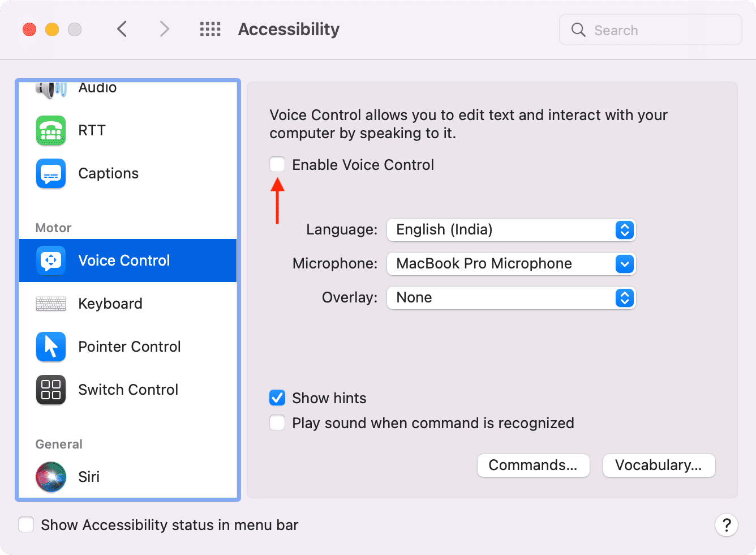The image size is (756, 555).
Task: Open the Overlay dropdown set to None
Action: pyautogui.click(x=511, y=298)
